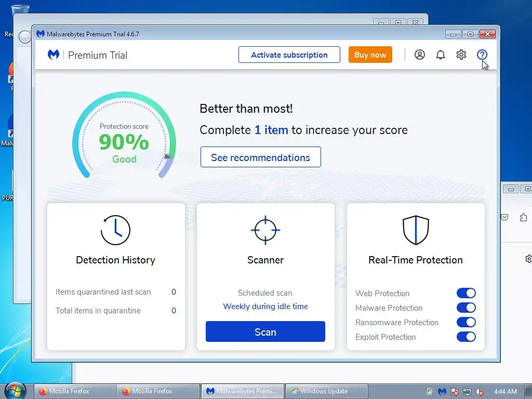
Task: Click the 90% protection score gauge
Action: [124, 135]
